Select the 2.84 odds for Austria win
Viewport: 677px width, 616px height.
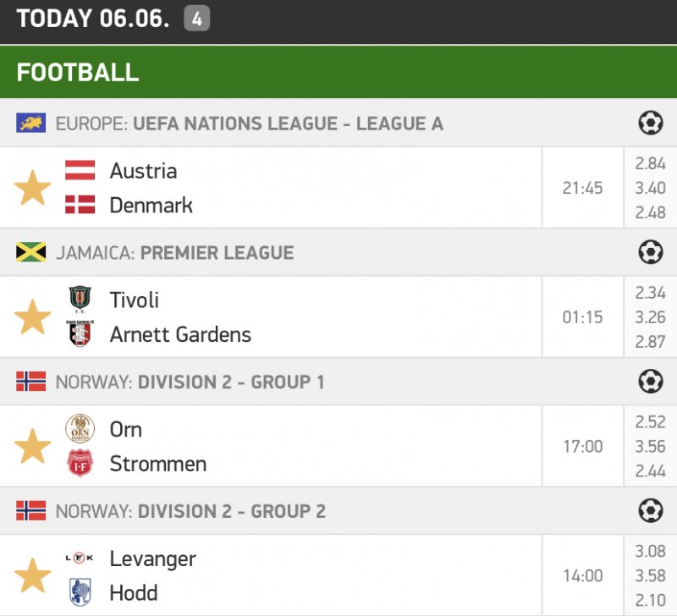(x=650, y=164)
